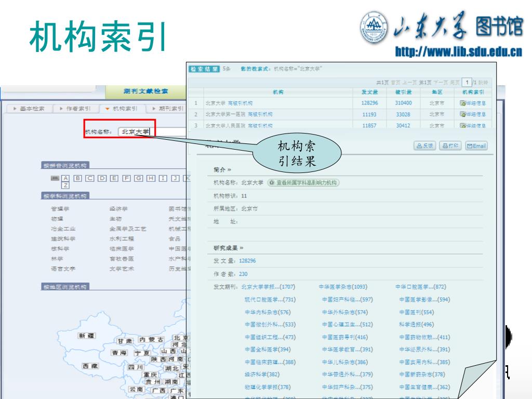Click the Shandong University library logo

click(442, 26)
